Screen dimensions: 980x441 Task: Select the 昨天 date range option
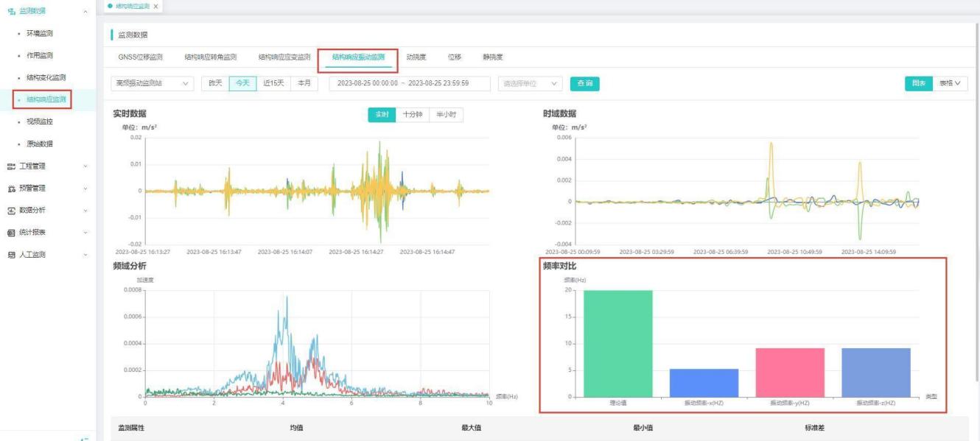point(215,83)
